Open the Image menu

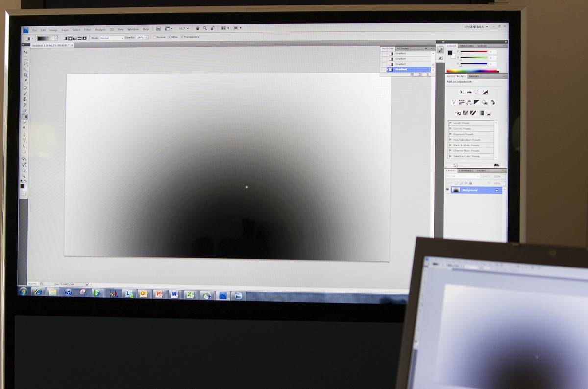53,30
